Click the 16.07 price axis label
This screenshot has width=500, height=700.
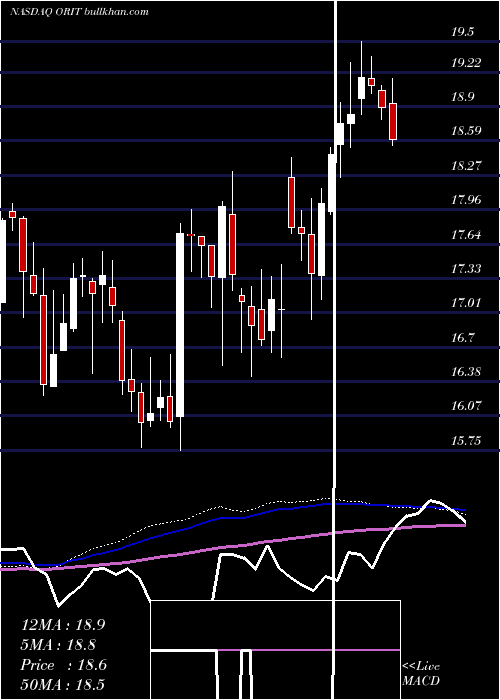click(x=466, y=406)
